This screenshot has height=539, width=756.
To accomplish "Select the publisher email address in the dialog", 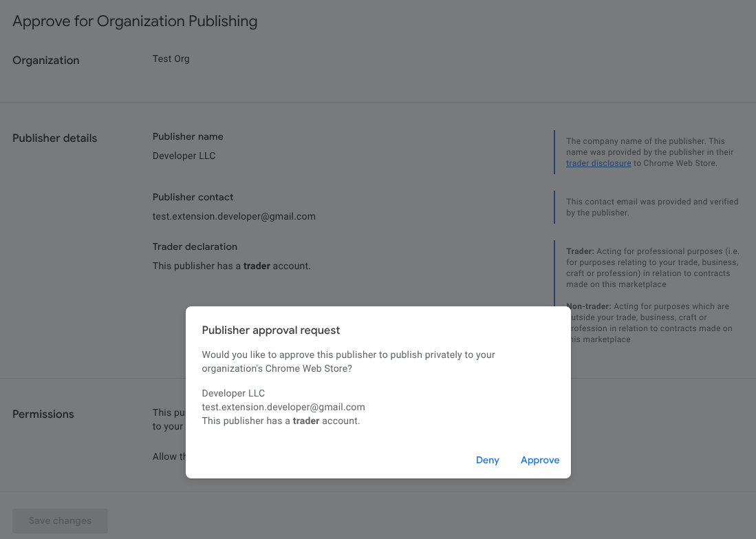I will [x=283, y=407].
